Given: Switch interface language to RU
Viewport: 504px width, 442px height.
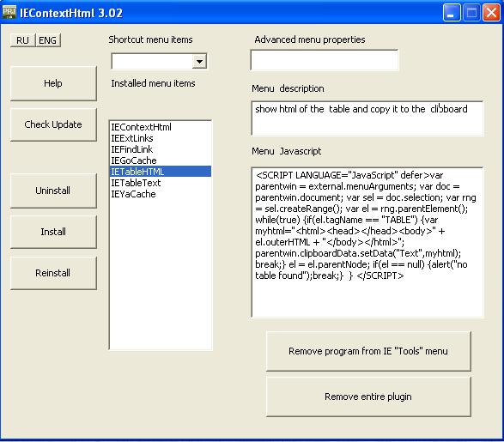Looking at the screenshot, I should tap(22, 40).
